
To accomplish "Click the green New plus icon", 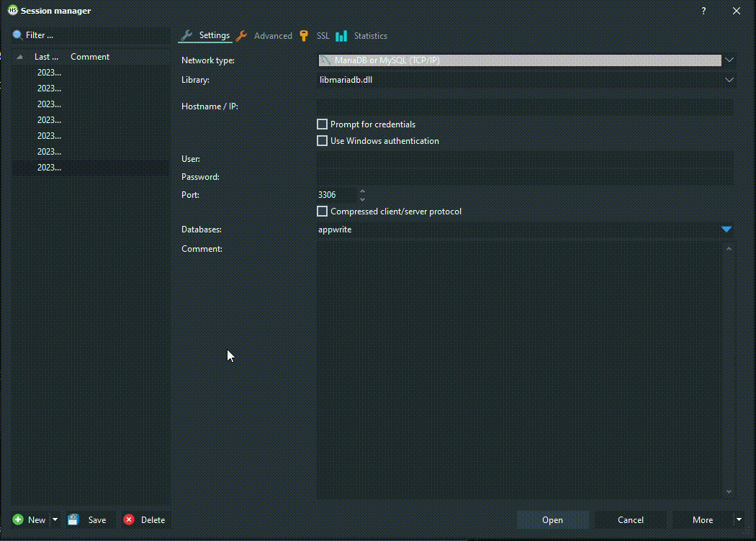I will pos(18,519).
